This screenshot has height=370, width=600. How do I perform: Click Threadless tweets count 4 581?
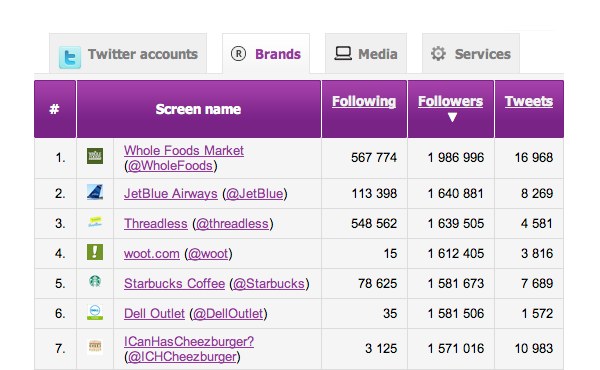[x=537, y=223]
